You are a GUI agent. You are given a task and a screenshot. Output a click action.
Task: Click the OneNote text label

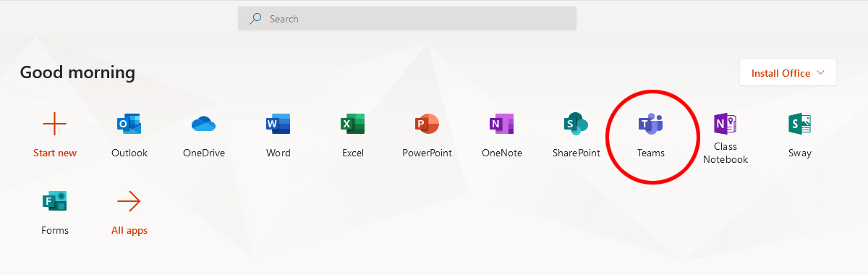point(502,153)
